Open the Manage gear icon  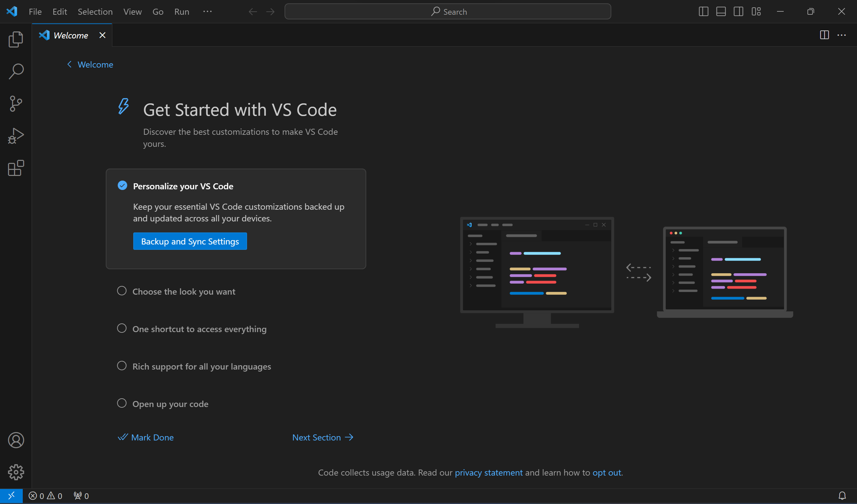coord(16,472)
